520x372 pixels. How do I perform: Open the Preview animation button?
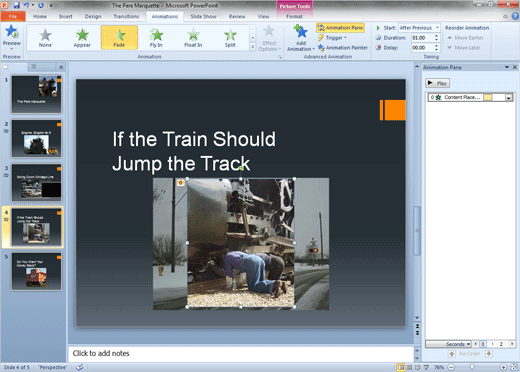coord(12,37)
